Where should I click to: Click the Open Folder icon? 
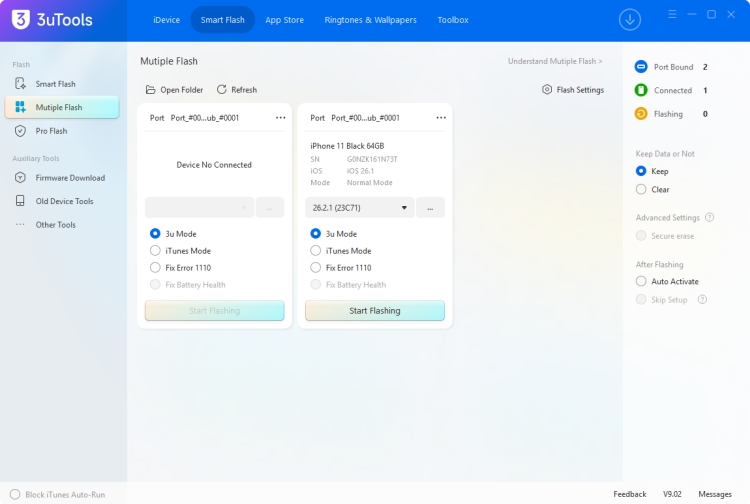click(151, 90)
